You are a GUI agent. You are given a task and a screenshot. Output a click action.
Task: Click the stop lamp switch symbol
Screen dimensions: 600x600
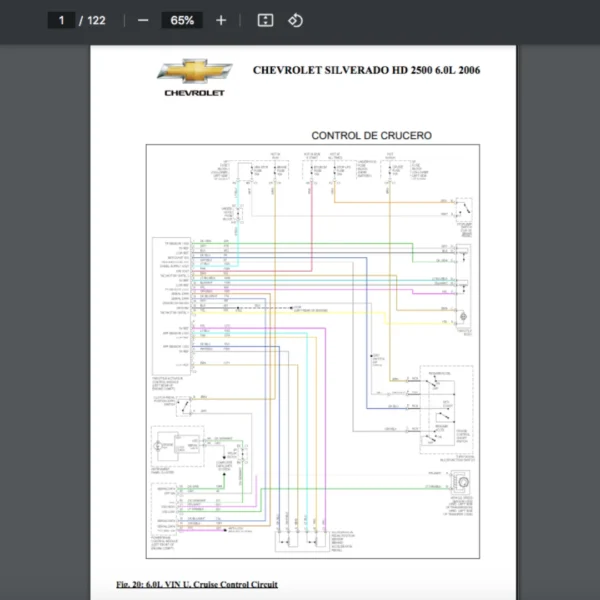click(x=463, y=208)
